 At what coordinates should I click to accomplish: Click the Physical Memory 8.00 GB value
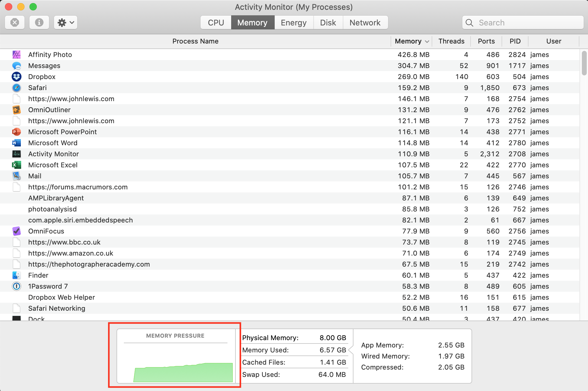click(333, 338)
